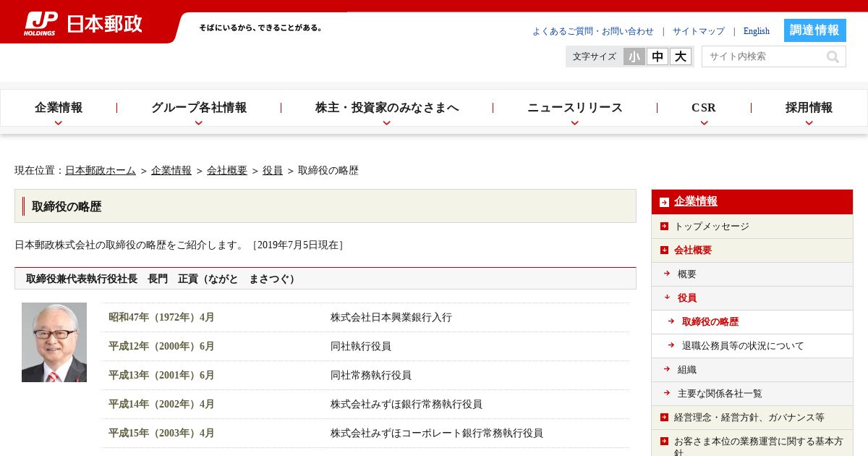868x456 pixels.
Task: Open ニュースリリース in main navigation
Action: [x=575, y=108]
